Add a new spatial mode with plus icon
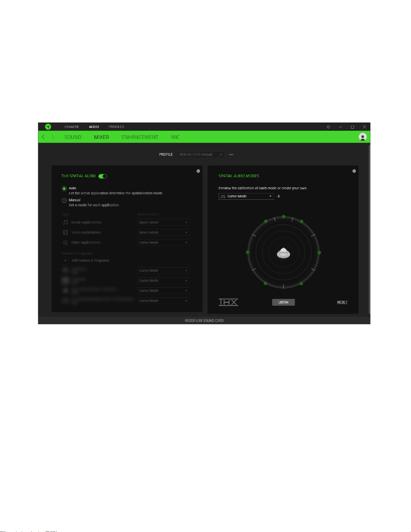 [x=278, y=196]
